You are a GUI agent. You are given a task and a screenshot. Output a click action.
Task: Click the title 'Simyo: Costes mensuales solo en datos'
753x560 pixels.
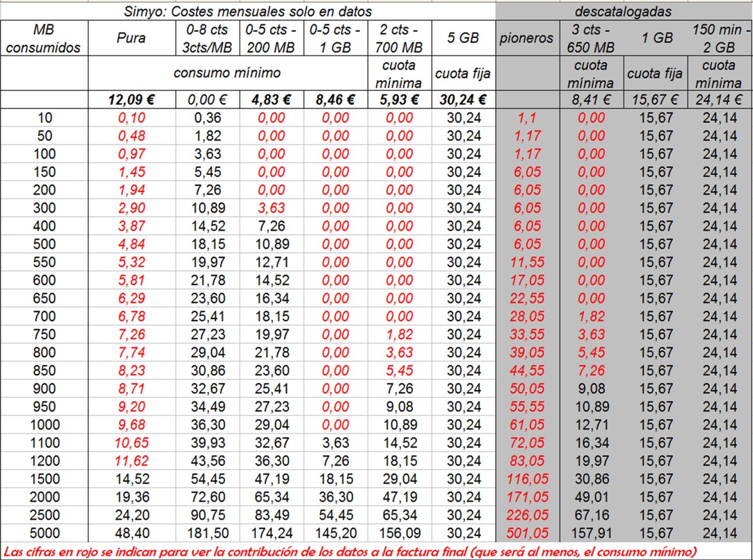click(x=248, y=11)
